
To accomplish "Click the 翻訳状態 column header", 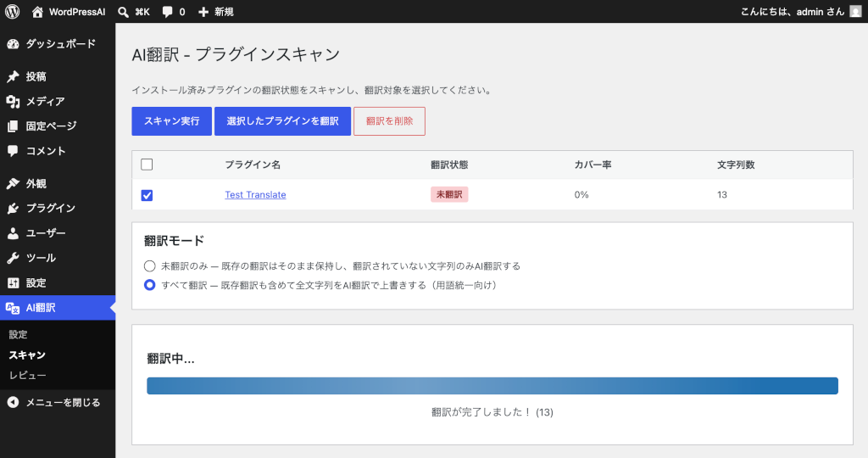I will coord(449,165).
